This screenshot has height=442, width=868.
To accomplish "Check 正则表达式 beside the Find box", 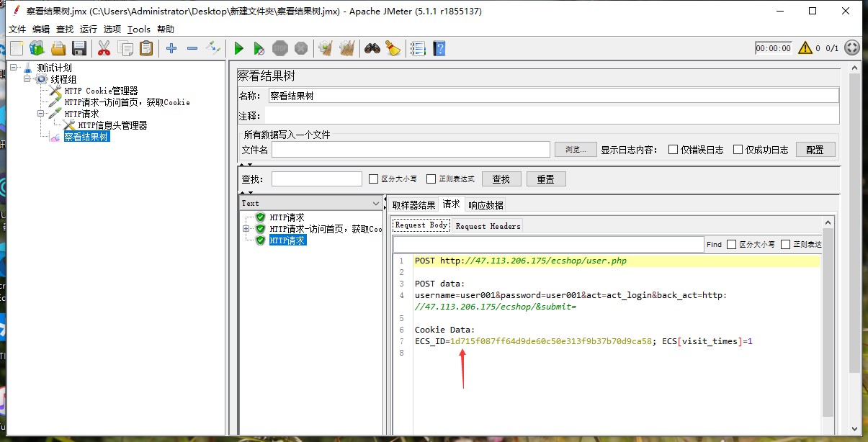I will tap(785, 245).
